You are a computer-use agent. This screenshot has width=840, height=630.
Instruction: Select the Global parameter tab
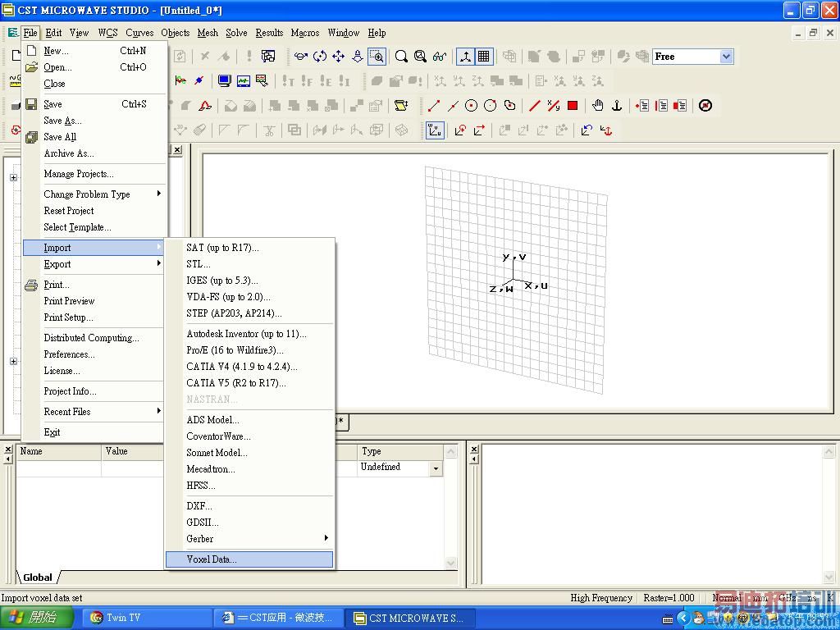(37, 577)
